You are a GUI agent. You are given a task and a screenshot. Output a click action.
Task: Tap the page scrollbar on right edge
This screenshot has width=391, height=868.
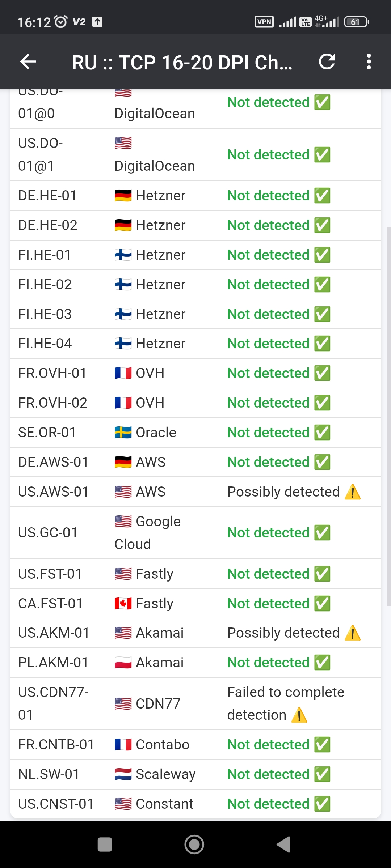point(388,416)
